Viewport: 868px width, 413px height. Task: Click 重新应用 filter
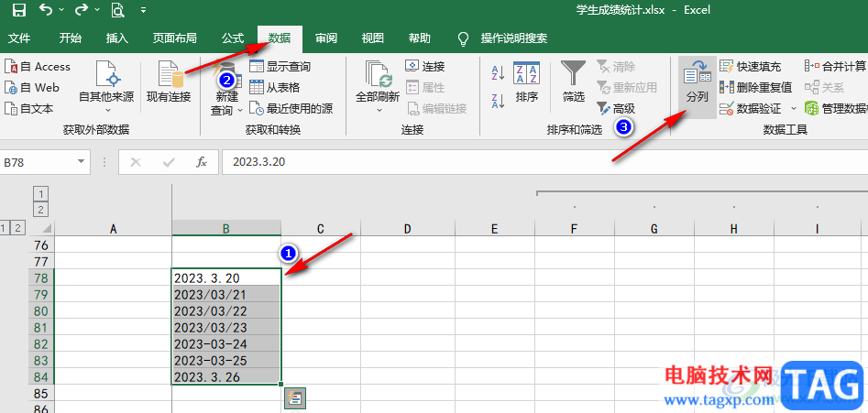(x=627, y=88)
